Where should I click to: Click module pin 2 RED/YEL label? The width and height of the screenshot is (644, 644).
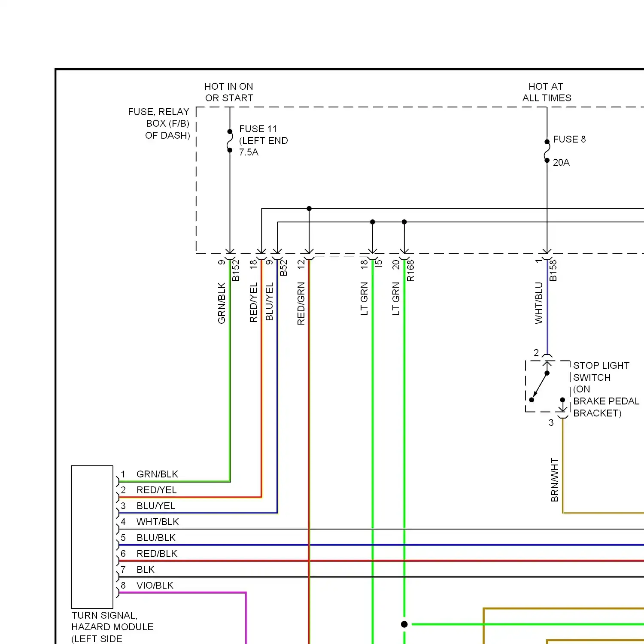click(156, 490)
